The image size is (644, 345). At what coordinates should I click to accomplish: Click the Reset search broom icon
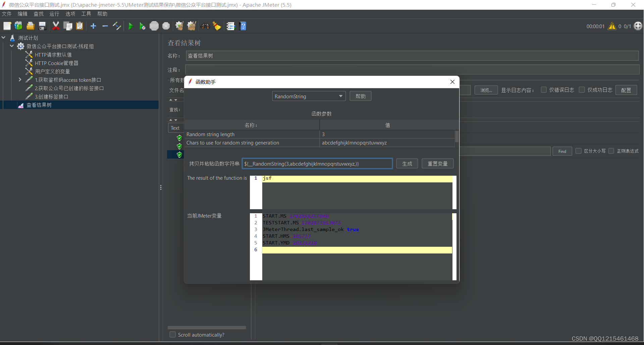217,26
